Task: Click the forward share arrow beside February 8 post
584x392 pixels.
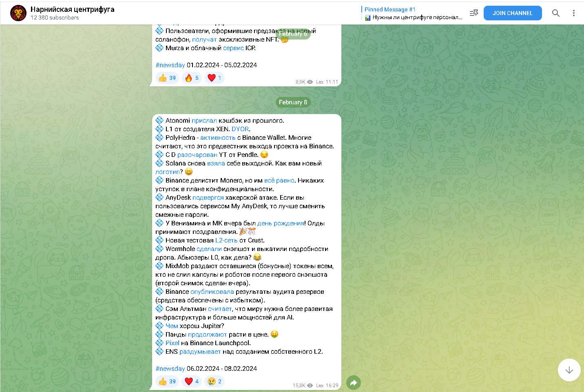Action: [354, 383]
